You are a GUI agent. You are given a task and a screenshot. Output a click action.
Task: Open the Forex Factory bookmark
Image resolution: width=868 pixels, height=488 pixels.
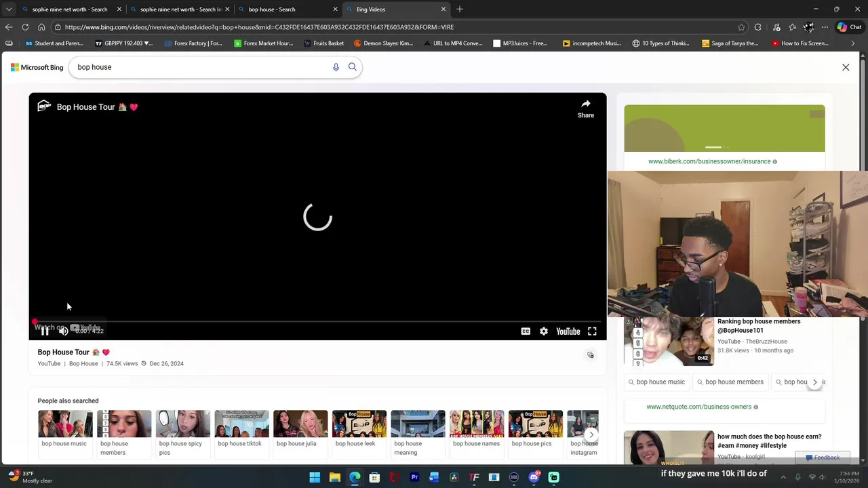[193, 43]
